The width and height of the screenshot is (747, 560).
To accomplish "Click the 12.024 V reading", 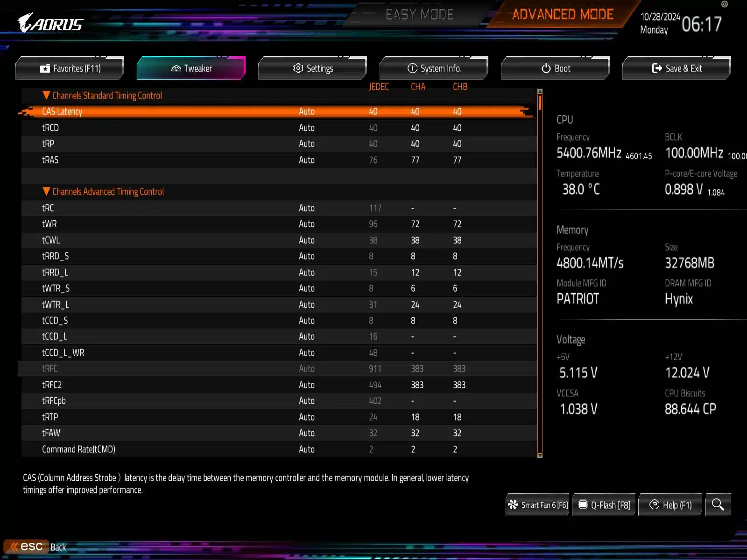I will [x=687, y=373].
